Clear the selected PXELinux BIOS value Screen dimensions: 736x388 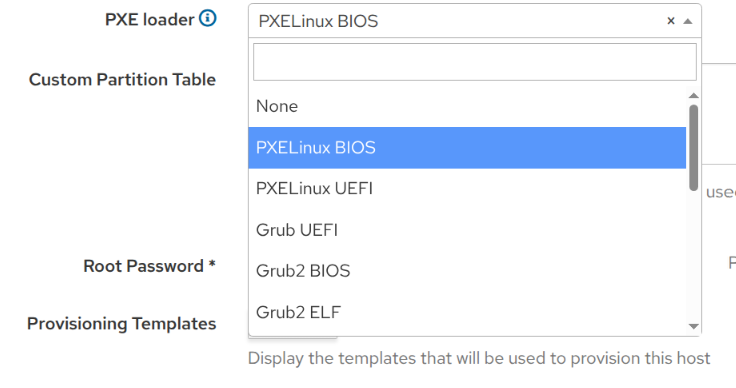click(671, 21)
